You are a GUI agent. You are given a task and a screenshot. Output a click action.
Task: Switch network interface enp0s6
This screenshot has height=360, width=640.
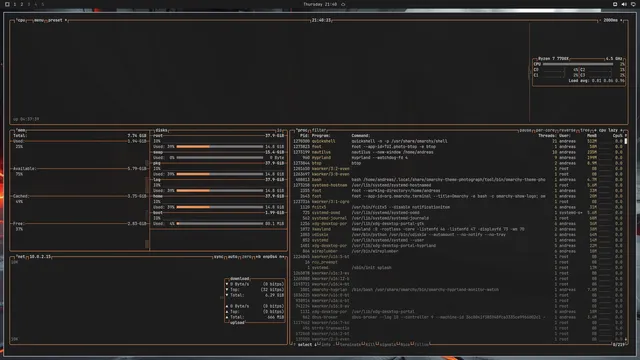[270, 257]
